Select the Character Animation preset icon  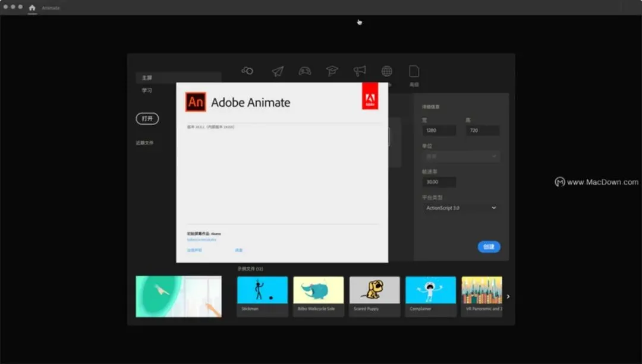[x=247, y=71]
